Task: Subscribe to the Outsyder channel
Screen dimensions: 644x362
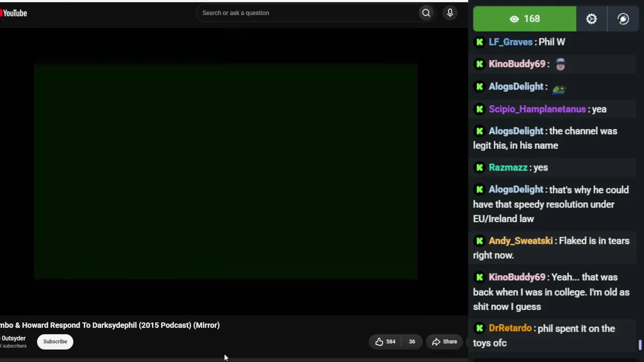Action: point(55,342)
